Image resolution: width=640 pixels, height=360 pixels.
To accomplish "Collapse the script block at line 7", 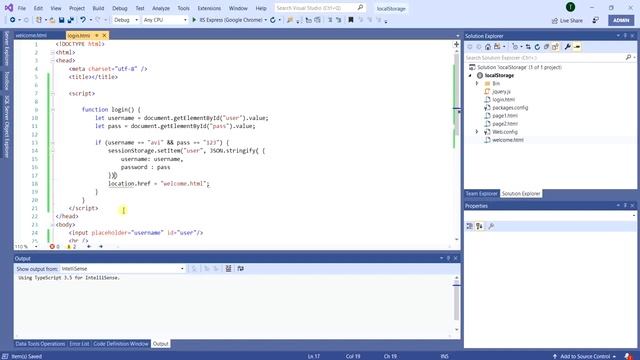I will [52, 93].
